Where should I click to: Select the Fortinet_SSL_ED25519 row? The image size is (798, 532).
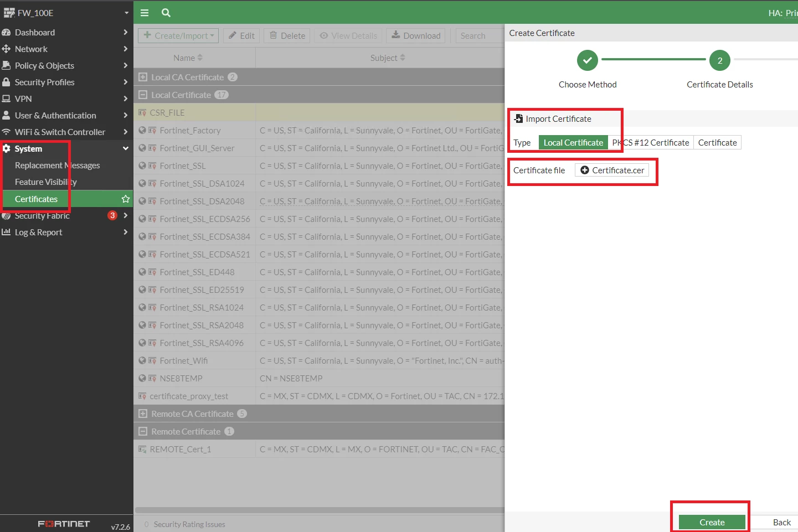[319, 290]
